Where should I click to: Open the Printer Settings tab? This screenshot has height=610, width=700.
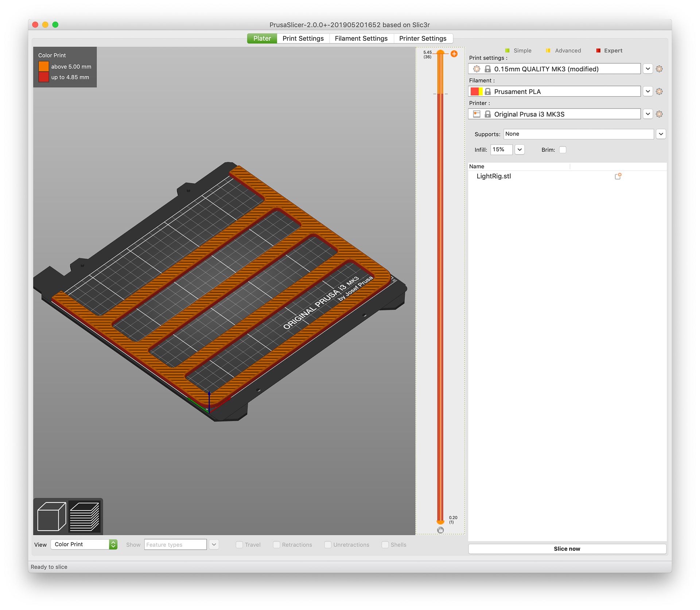(423, 39)
